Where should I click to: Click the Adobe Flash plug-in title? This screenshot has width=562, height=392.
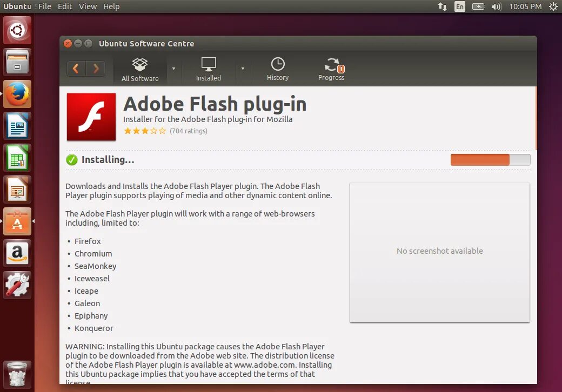215,105
